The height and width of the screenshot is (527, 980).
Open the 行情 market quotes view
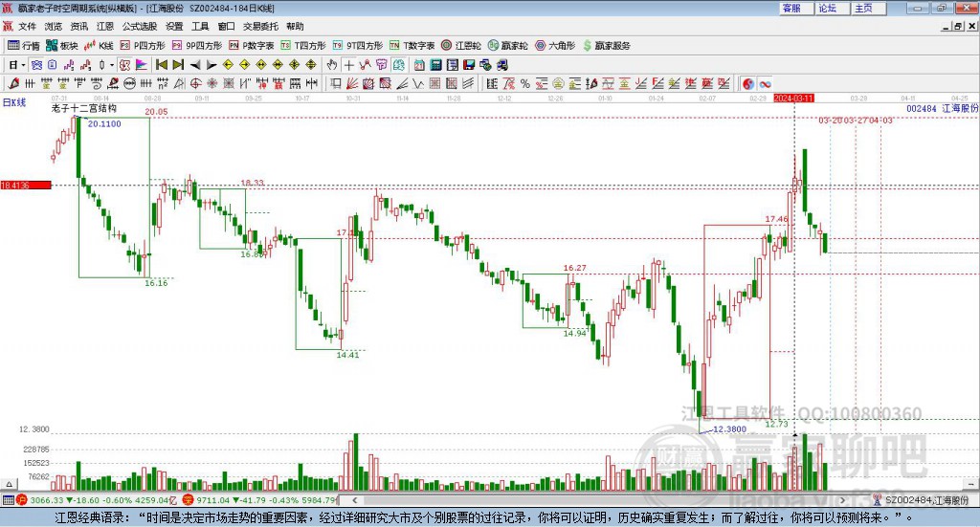coord(23,46)
